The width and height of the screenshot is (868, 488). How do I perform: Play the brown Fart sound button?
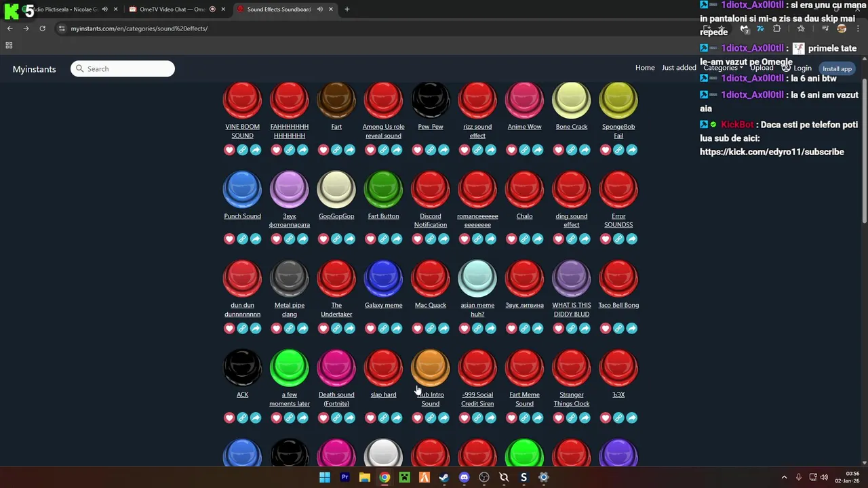pos(336,100)
